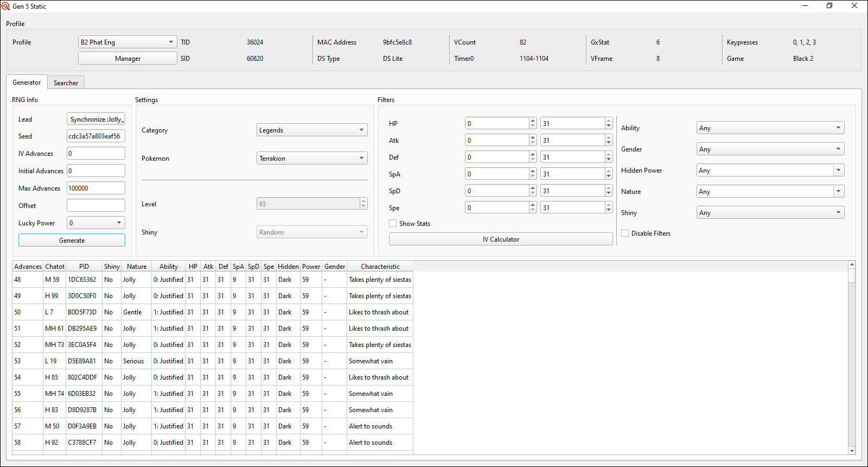The height and width of the screenshot is (467, 868).
Task: Increase the Spe minimum value with up arrow
Action: coord(533,205)
